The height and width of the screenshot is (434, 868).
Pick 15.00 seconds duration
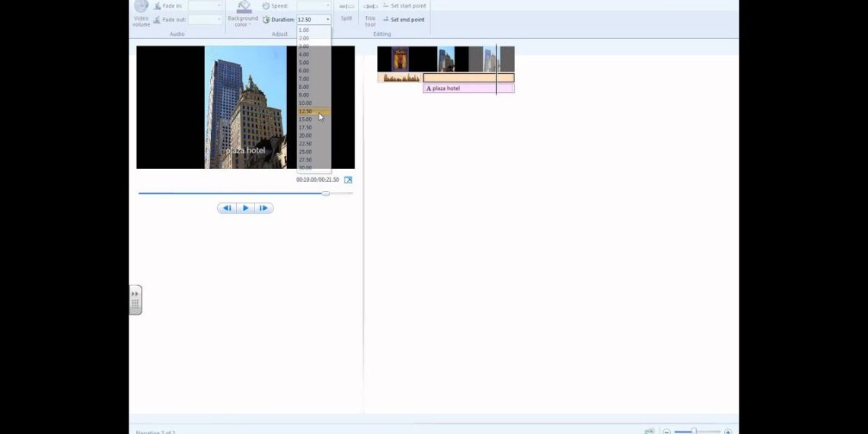click(314, 120)
